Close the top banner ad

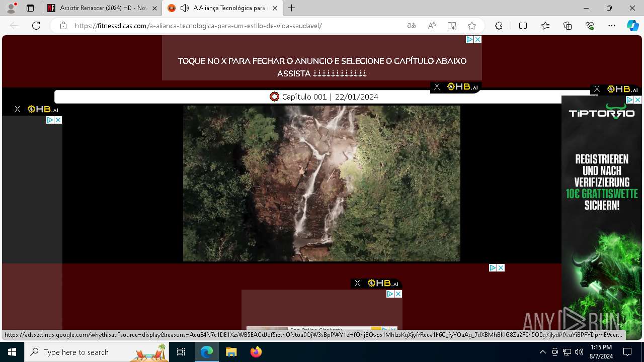(478, 39)
